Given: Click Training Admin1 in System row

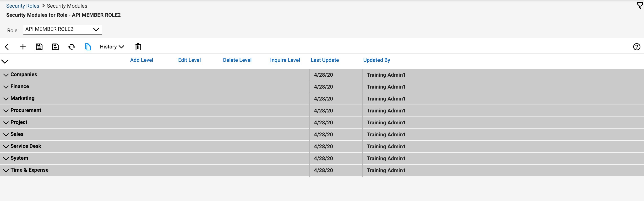Looking at the screenshot, I should tap(386, 159).
